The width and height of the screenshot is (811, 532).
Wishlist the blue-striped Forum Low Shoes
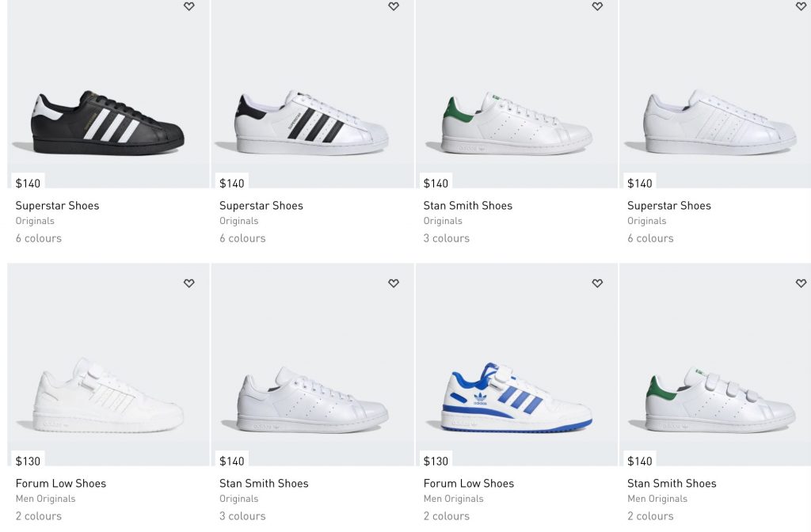(597, 283)
